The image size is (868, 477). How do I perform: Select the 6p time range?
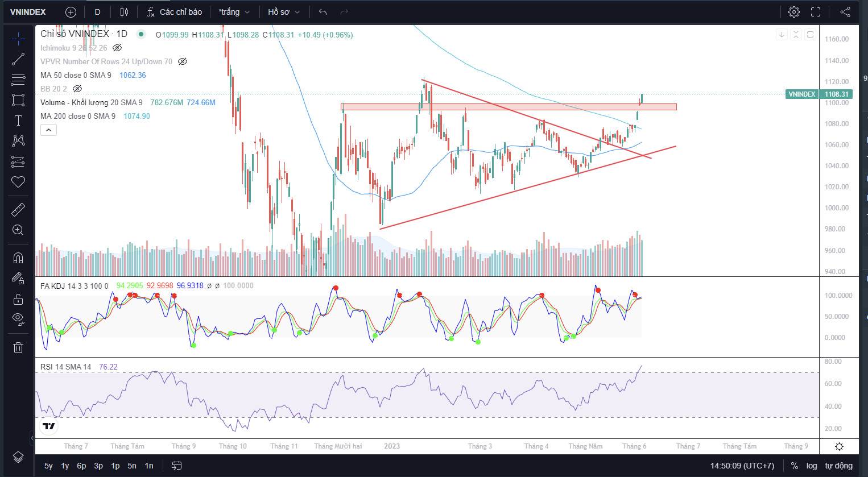(x=81, y=466)
